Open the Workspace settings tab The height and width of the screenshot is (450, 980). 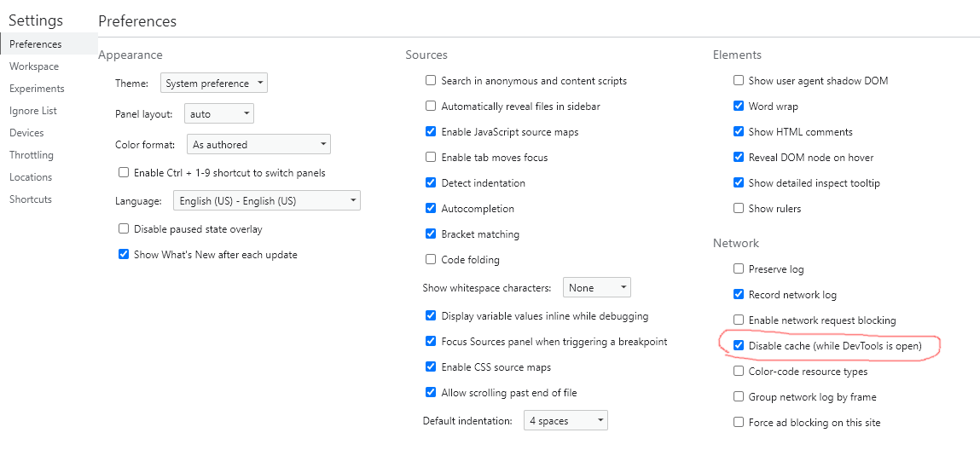[x=34, y=66]
